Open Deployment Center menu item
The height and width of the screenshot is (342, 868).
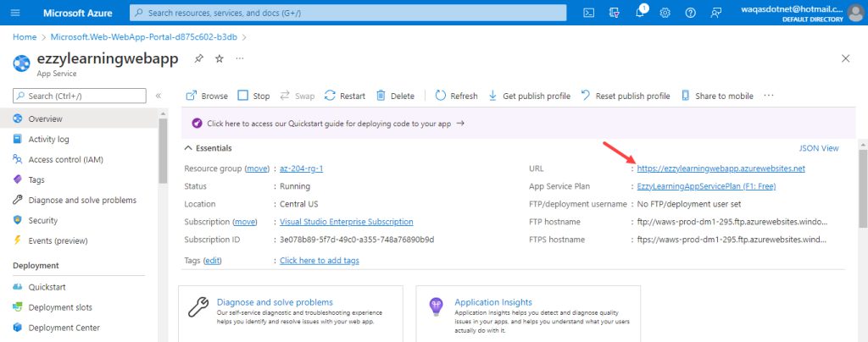pyautogui.click(x=64, y=328)
